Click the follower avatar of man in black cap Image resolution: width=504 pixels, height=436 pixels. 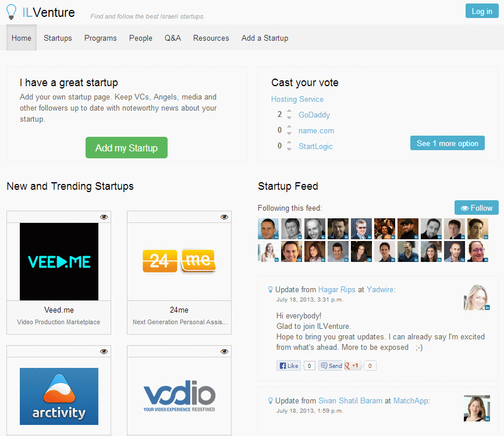click(x=408, y=229)
